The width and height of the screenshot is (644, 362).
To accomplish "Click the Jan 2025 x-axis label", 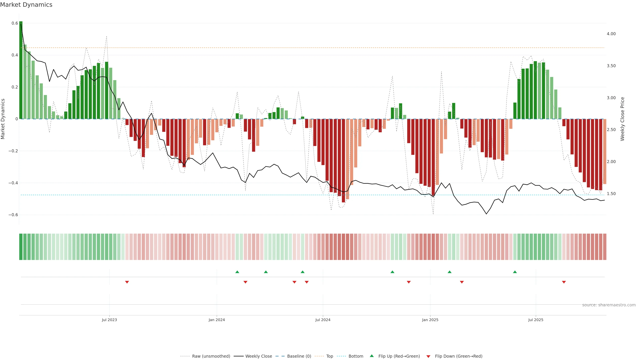I will [x=430, y=320].
